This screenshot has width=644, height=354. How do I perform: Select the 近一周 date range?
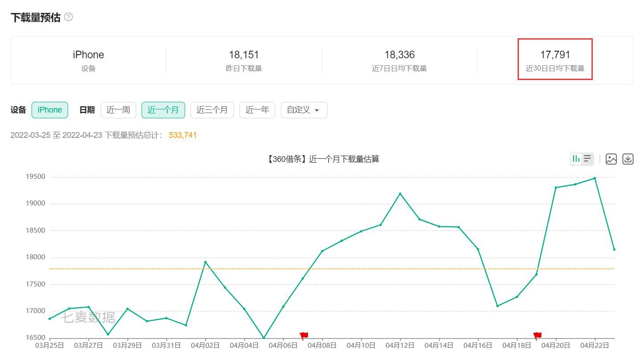click(118, 110)
